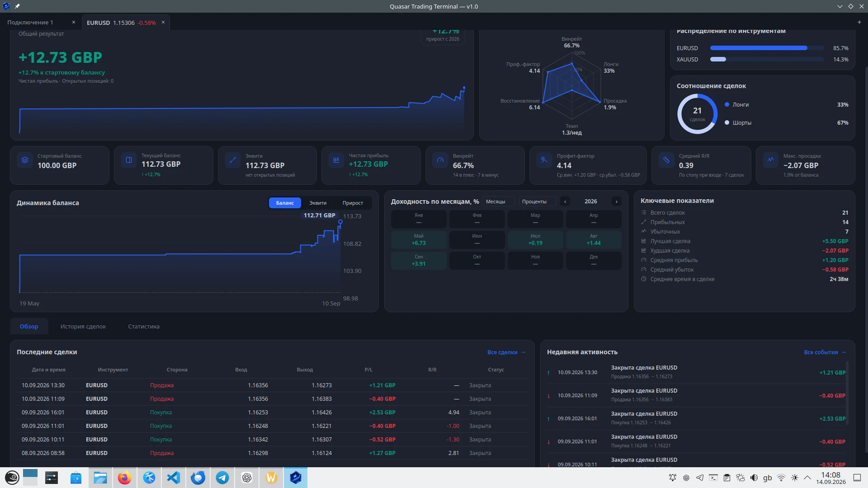Click the May +6.73 month cell
The height and width of the screenshot is (488, 868).
[x=419, y=239]
